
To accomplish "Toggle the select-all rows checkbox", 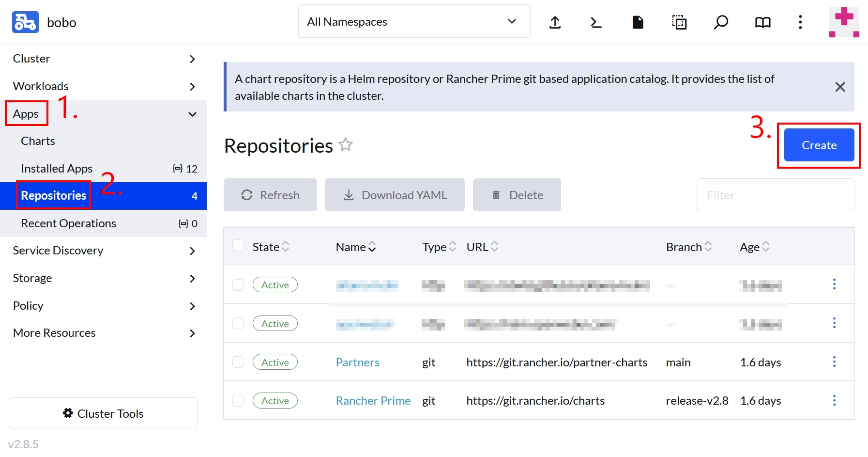I will tap(238, 245).
